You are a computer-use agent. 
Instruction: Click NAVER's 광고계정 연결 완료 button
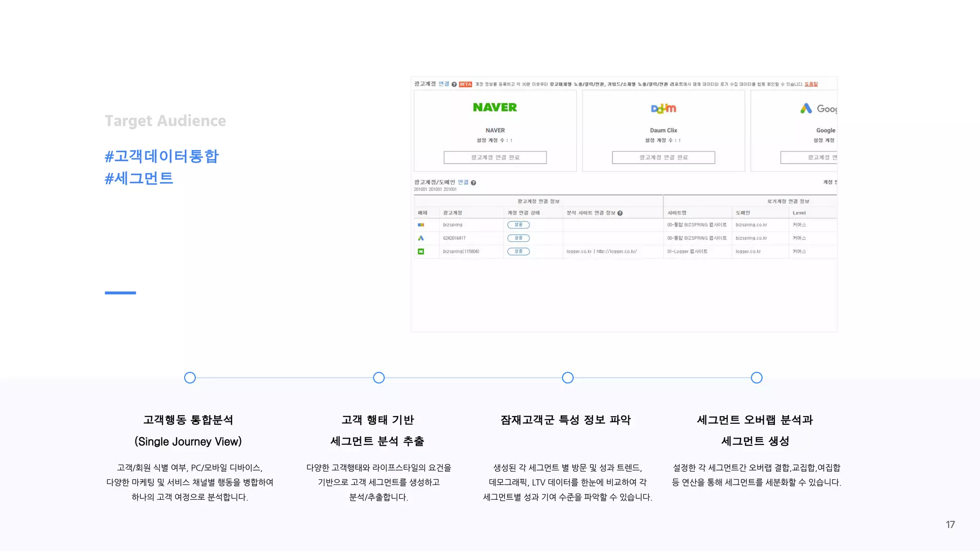point(495,157)
